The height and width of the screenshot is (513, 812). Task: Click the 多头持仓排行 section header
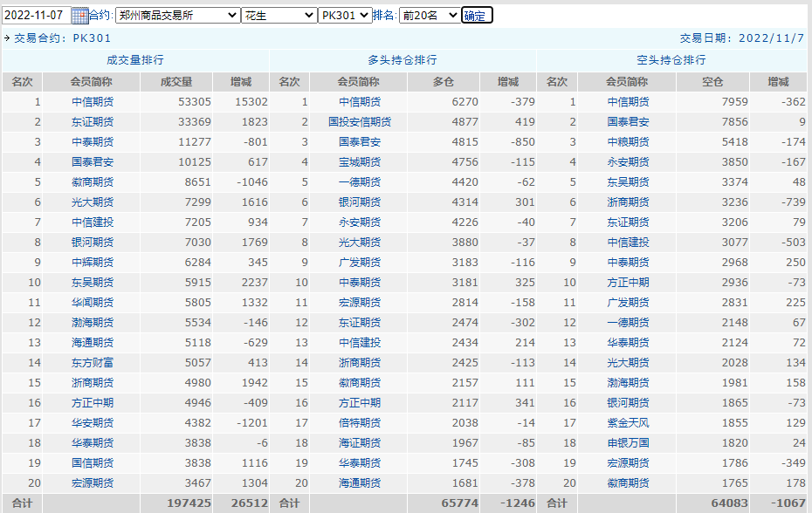coord(403,60)
